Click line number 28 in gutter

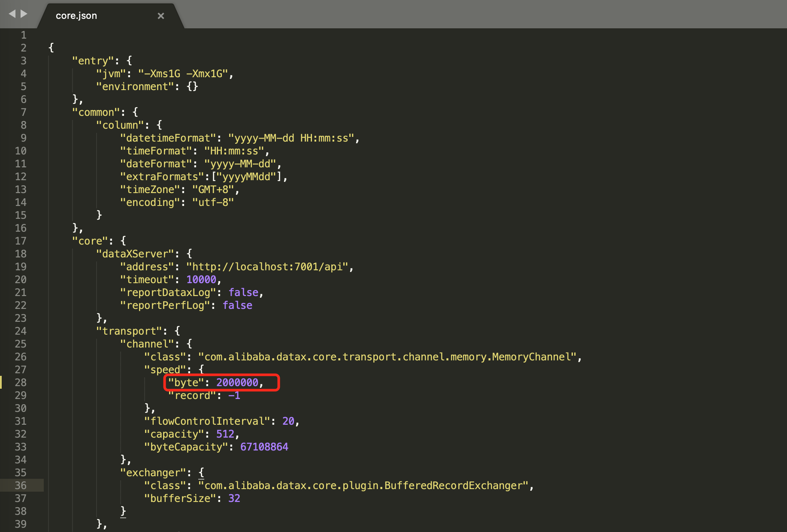[x=21, y=382]
